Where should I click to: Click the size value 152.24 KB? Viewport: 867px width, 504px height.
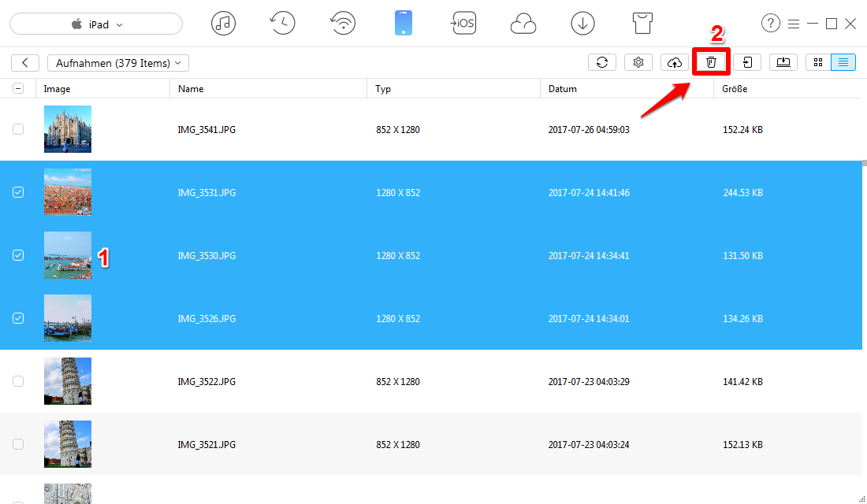pyautogui.click(x=742, y=130)
